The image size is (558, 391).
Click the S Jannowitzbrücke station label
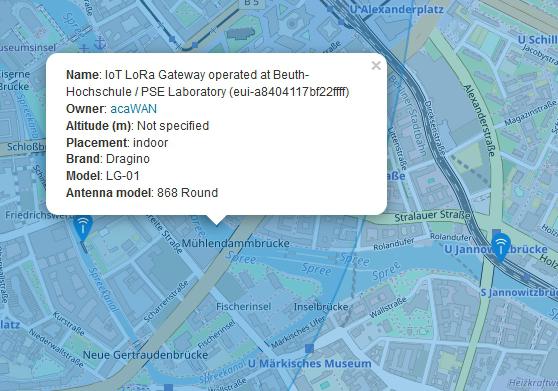(x=519, y=292)
